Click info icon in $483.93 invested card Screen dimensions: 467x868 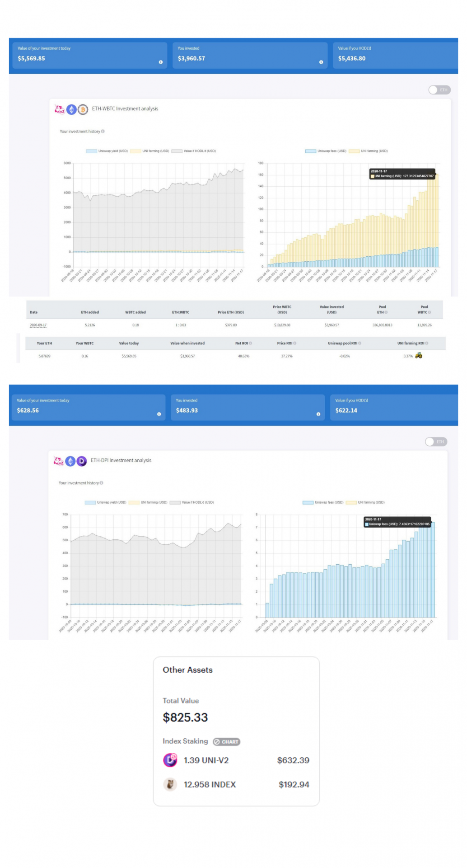point(318,414)
